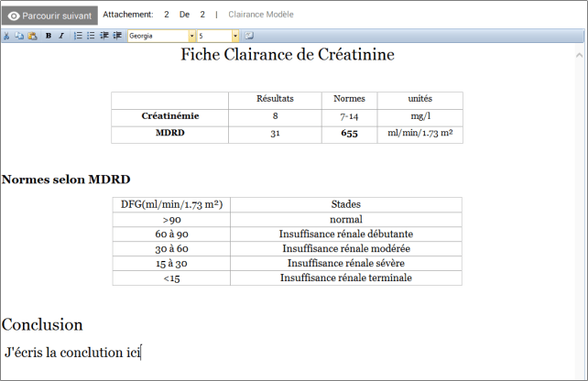The width and height of the screenshot is (588, 381).
Task: Click the bold 655 norms cell
Action: (349, 134)
